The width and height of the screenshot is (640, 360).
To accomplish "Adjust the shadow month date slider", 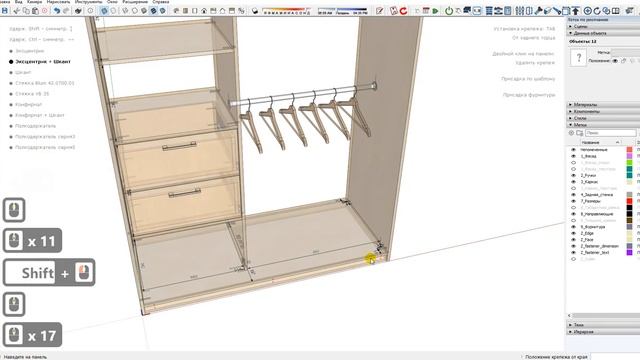I will (x=286, y=11).
